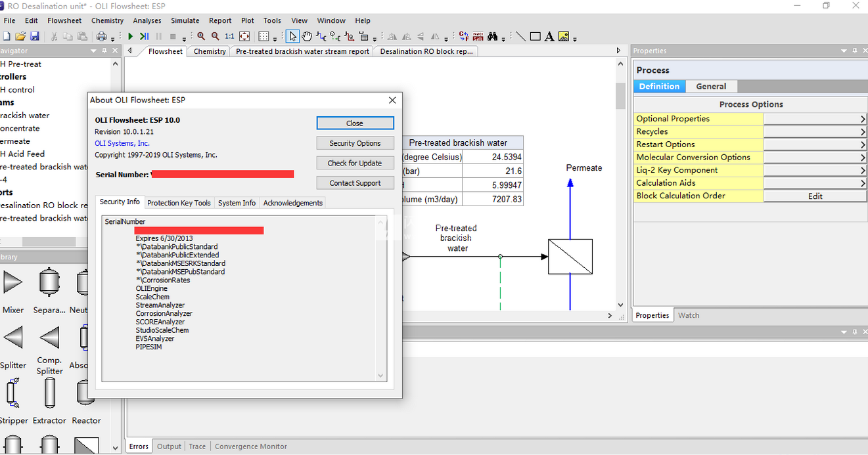Step the simulation with the play-pause icon

coord(145,37)
